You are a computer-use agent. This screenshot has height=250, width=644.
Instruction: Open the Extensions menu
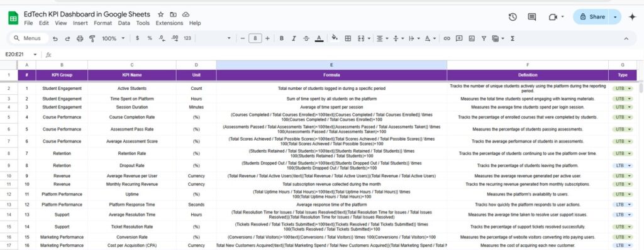pyautogui.click(x=169, y=23)
